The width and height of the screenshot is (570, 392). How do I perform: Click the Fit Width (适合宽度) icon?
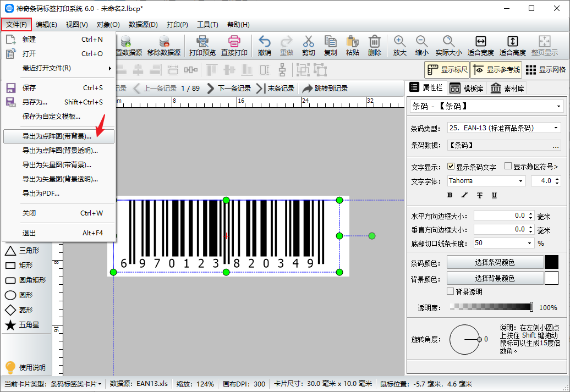click(480, 46)
